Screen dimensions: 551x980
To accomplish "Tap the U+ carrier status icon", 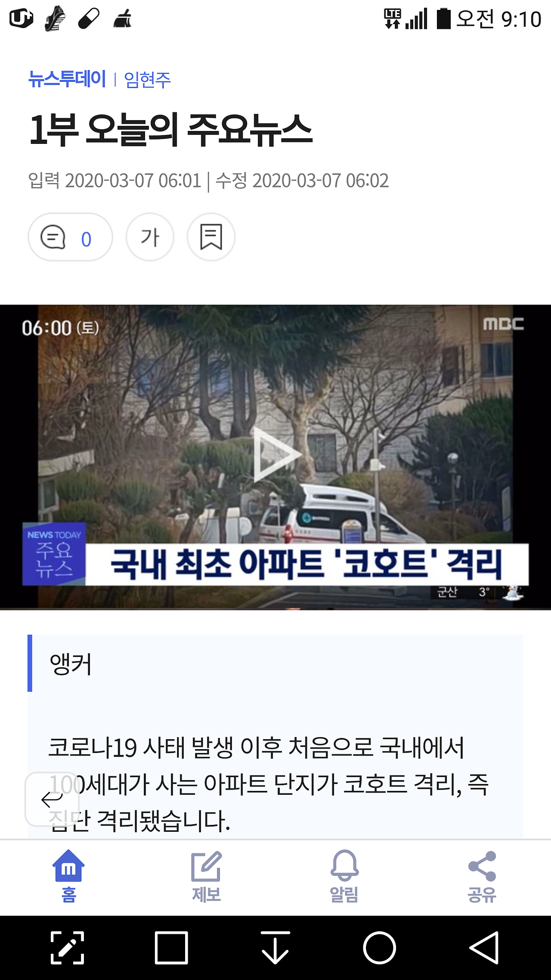I will click(22, 19).
